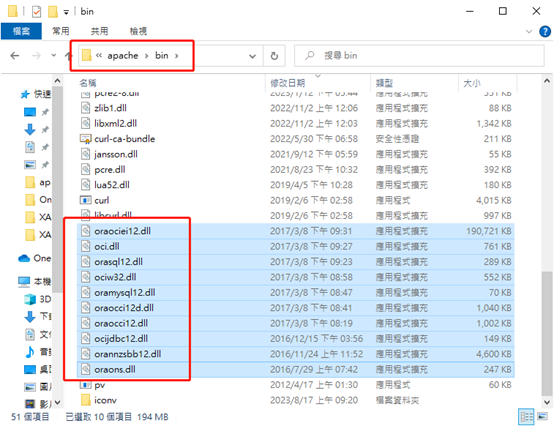Screen dimensions: 554x426
Task: Switch to large icons view layout
Action: [x=542, y=417]
